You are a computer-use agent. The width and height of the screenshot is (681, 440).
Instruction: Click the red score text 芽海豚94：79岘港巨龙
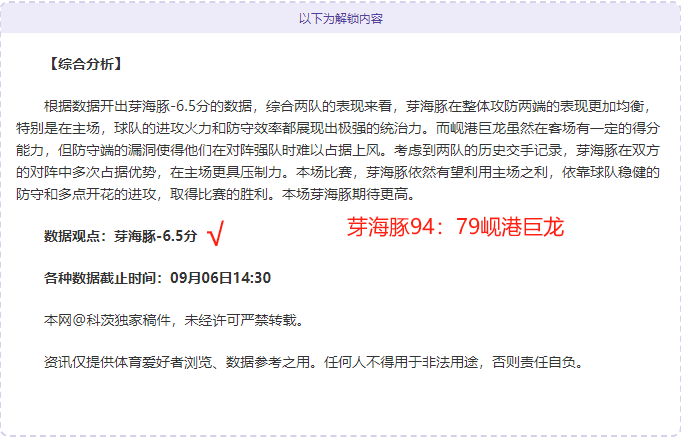click(455, 227)
